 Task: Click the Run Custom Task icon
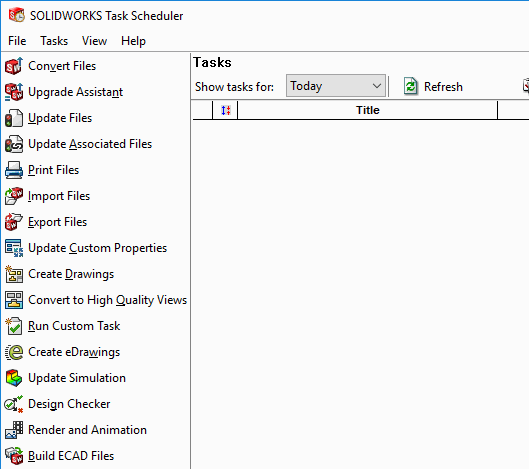(14, 326)
